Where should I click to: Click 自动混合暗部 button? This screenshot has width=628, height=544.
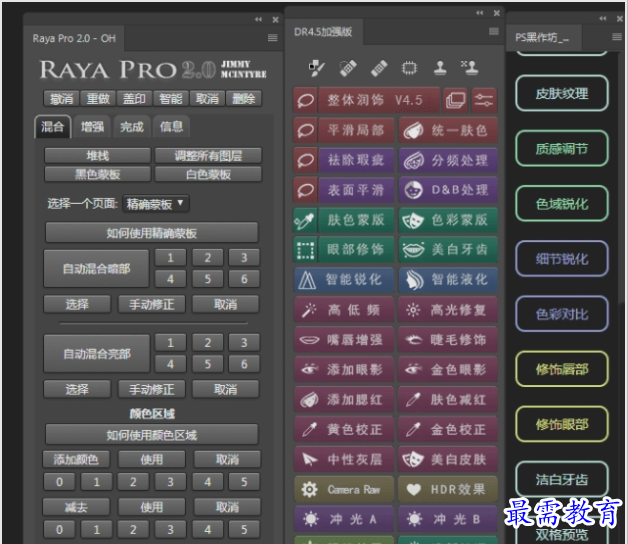coord(96,268)
